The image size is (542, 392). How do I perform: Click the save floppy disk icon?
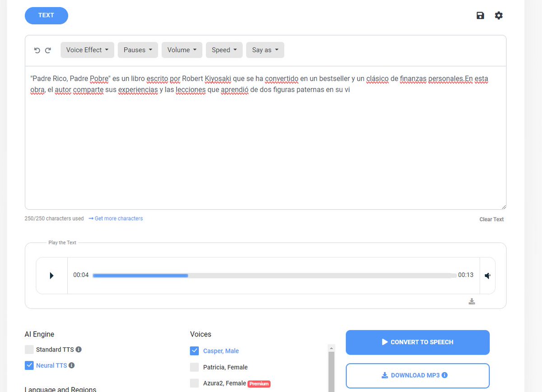click(x=480, y=15)
